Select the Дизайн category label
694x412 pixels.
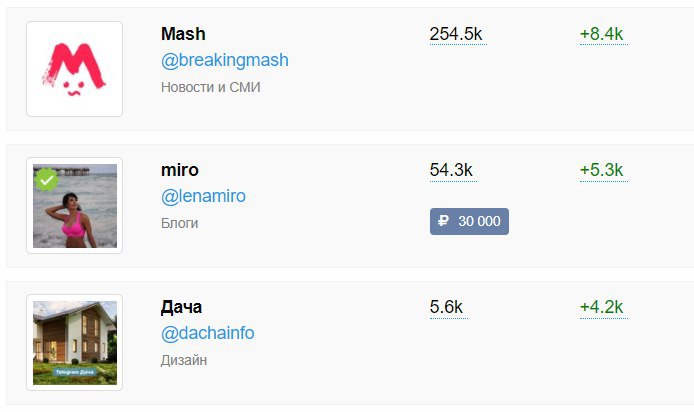pyautogui.click(x=184, y=360)
